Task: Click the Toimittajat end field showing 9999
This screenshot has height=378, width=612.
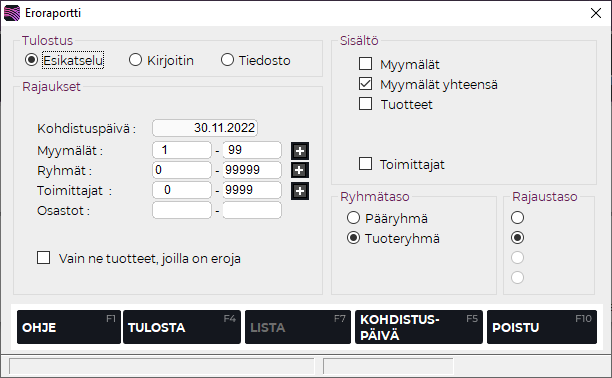Action: [x=252, y=190]
